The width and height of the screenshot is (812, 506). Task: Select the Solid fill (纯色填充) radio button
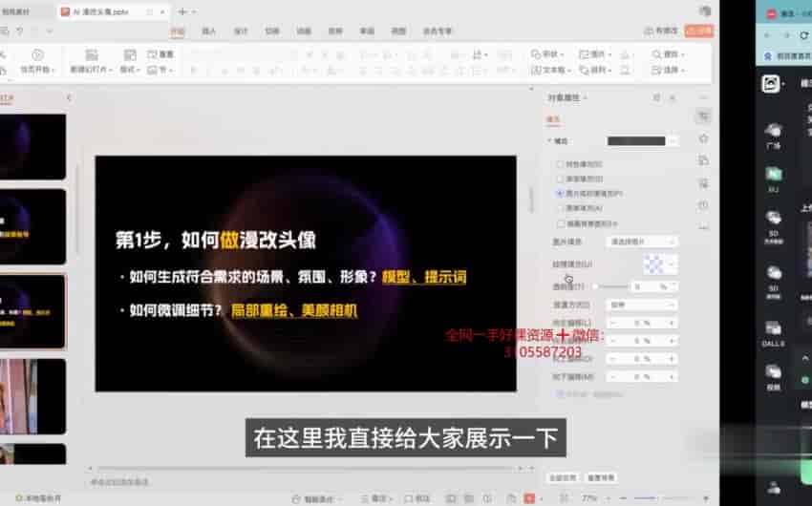tap(559, 164)
